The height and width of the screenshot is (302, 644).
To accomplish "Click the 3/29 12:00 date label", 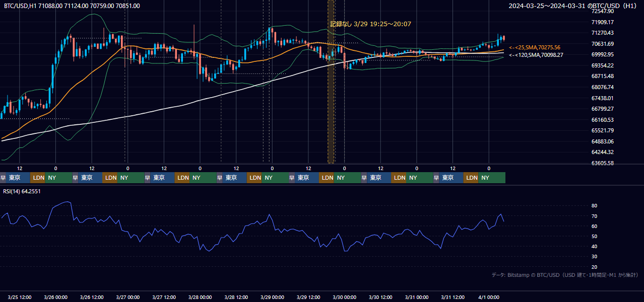I will [x=308, y=297].
